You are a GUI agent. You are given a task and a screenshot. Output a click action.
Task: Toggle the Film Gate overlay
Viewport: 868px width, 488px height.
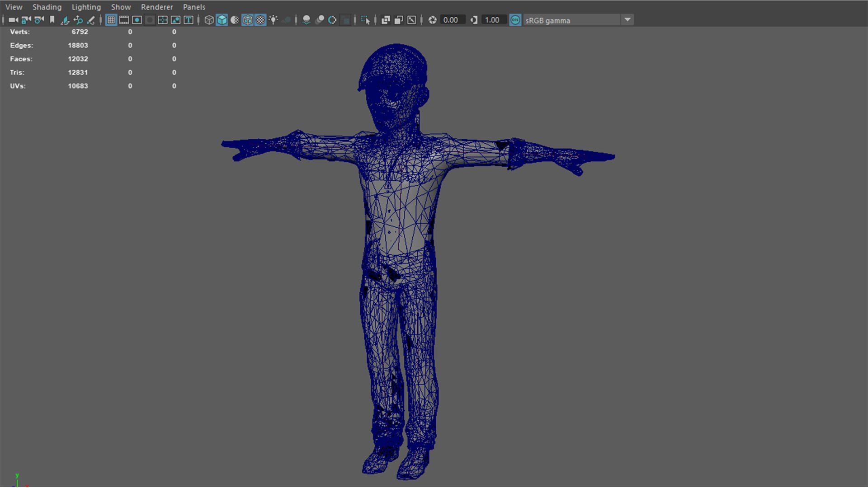click(124, 20)
